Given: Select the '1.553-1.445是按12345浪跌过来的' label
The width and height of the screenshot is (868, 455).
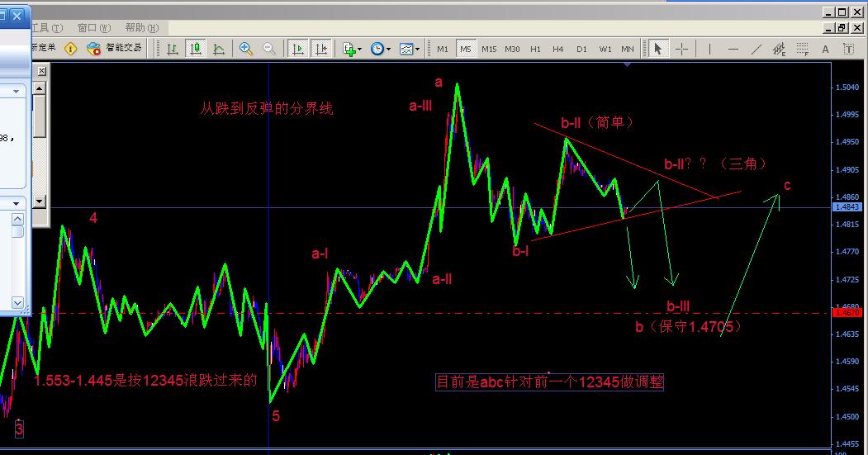Looking at the screenshot, I should (x=145, y=381).
